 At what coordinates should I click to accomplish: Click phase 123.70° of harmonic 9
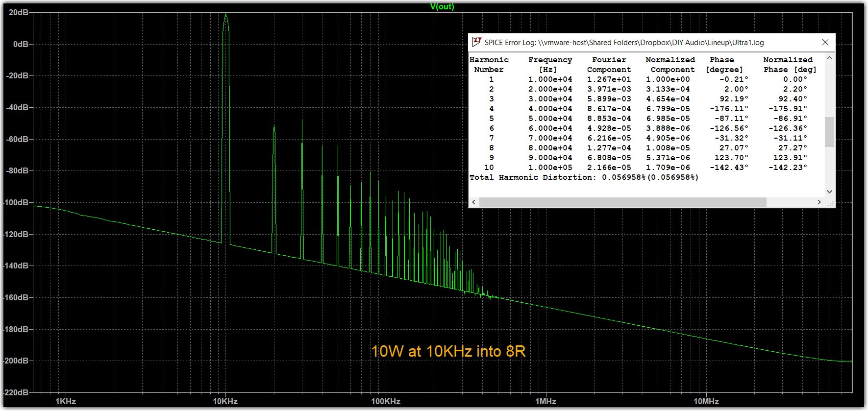coord(731,158)
